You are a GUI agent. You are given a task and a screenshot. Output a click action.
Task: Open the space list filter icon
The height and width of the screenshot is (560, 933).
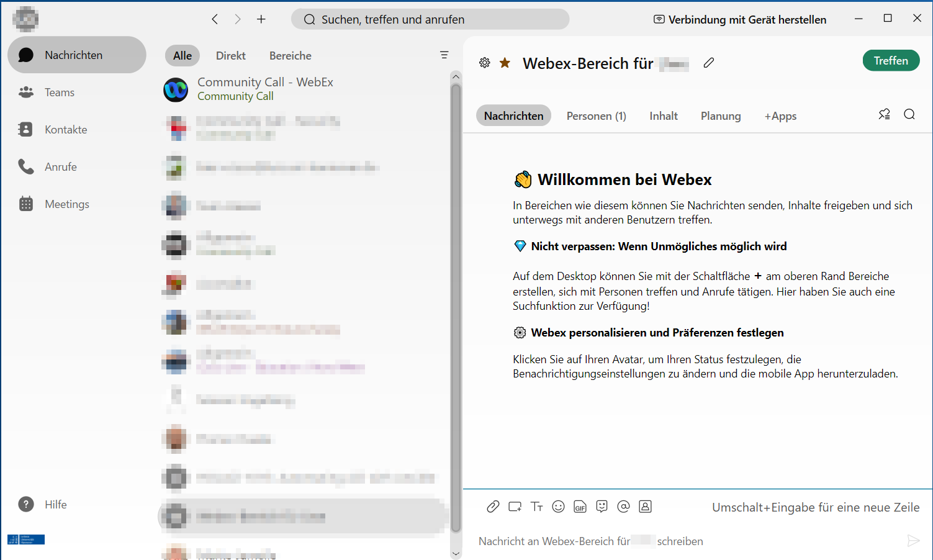coord(444,55)
